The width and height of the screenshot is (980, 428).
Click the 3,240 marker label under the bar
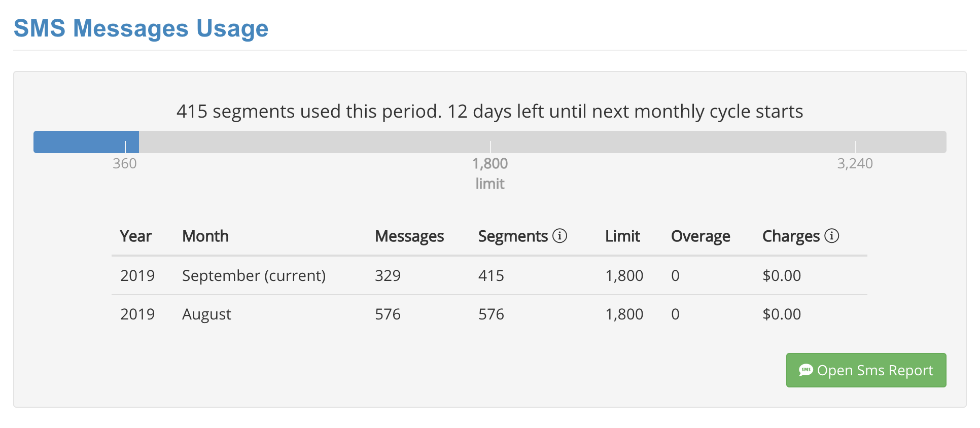855,164
